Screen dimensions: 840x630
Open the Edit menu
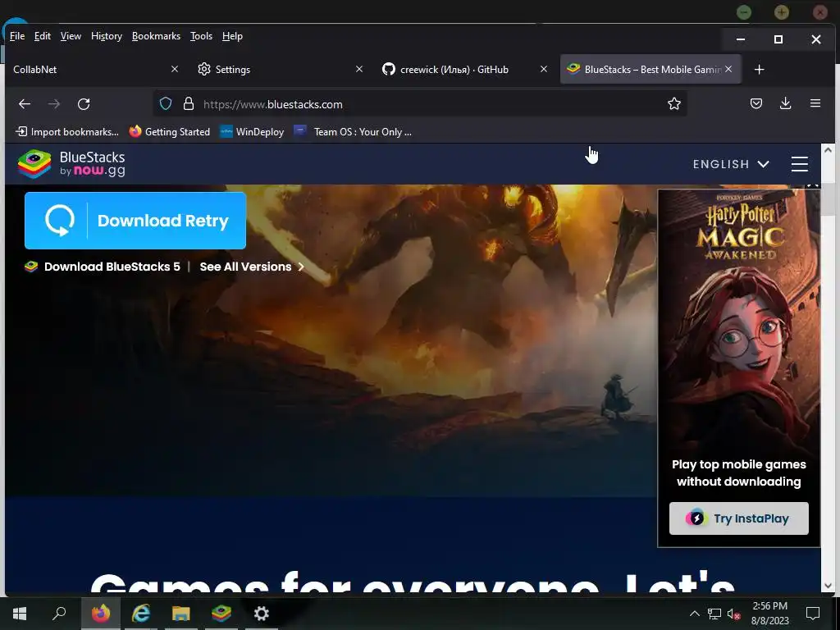coord(43,36)
